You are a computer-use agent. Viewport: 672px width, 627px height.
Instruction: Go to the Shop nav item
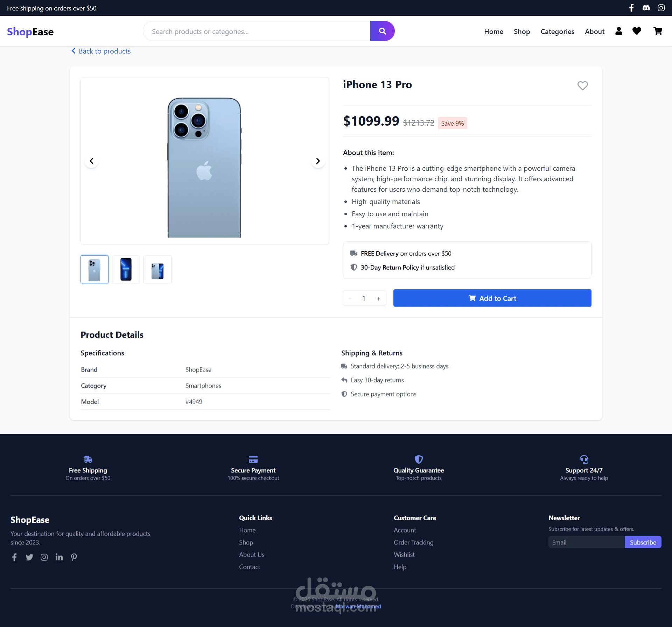(521, 31)
